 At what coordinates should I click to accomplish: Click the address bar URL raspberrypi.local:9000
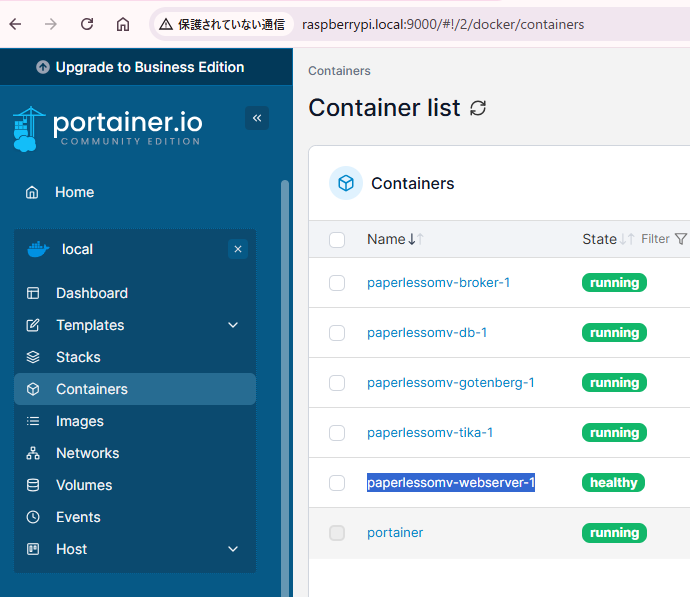point(443,24)
